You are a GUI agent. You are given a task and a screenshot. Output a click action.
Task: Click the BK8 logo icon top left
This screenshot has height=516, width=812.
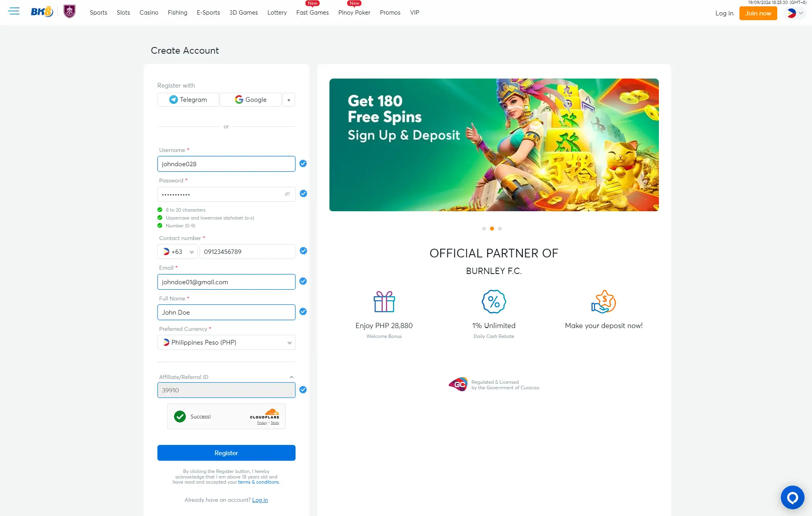(41, 12)
